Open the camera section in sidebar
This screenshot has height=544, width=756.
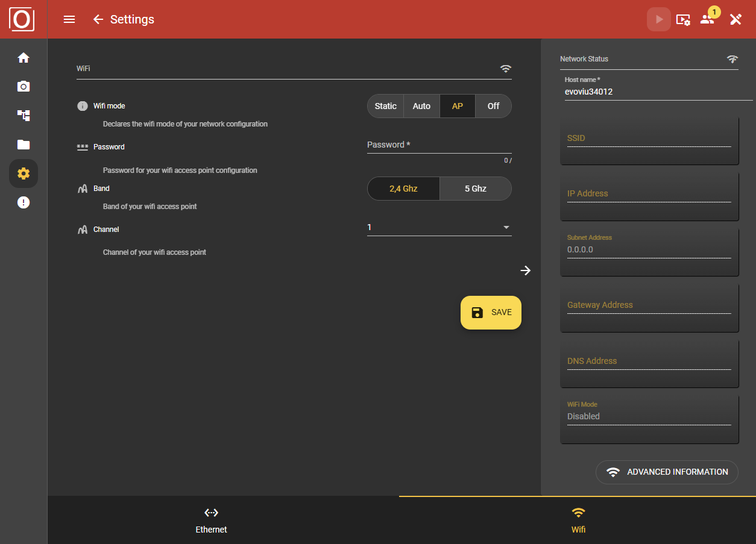tap(24, 87)
